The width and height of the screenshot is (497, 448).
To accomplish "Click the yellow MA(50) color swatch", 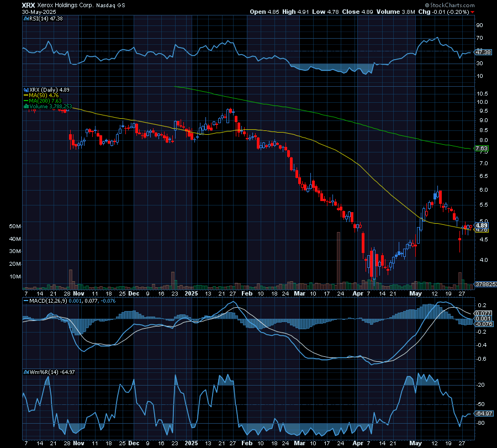I will 25,95.
